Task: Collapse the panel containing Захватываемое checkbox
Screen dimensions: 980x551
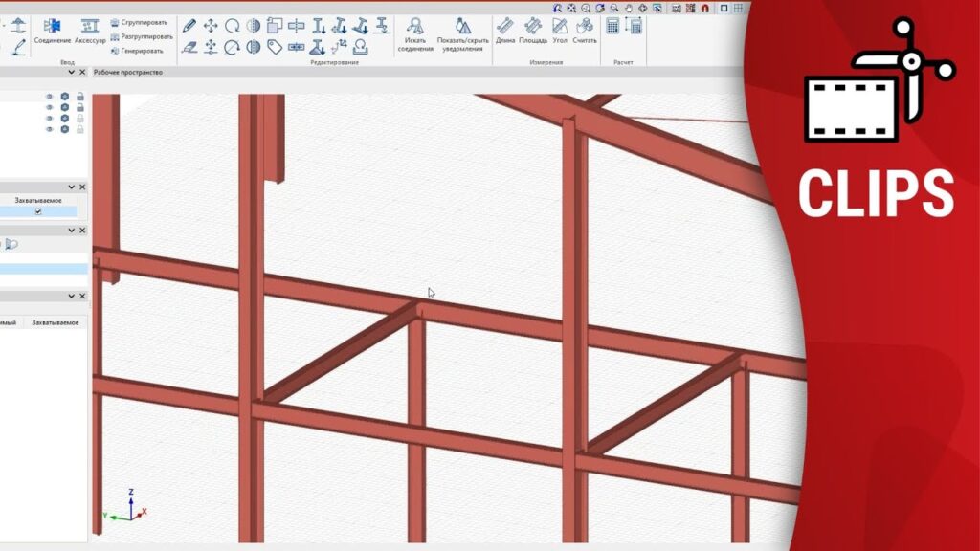Action: tap(71, 187)
